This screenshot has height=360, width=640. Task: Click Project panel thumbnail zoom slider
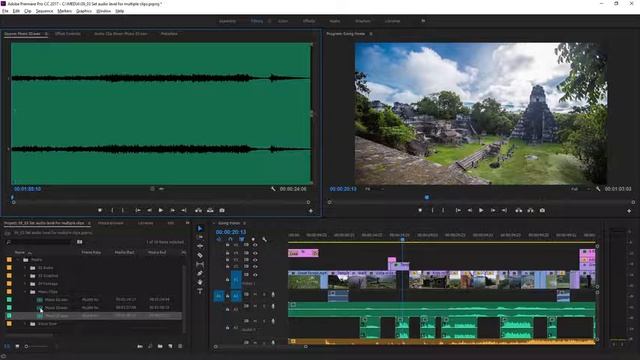37,347
